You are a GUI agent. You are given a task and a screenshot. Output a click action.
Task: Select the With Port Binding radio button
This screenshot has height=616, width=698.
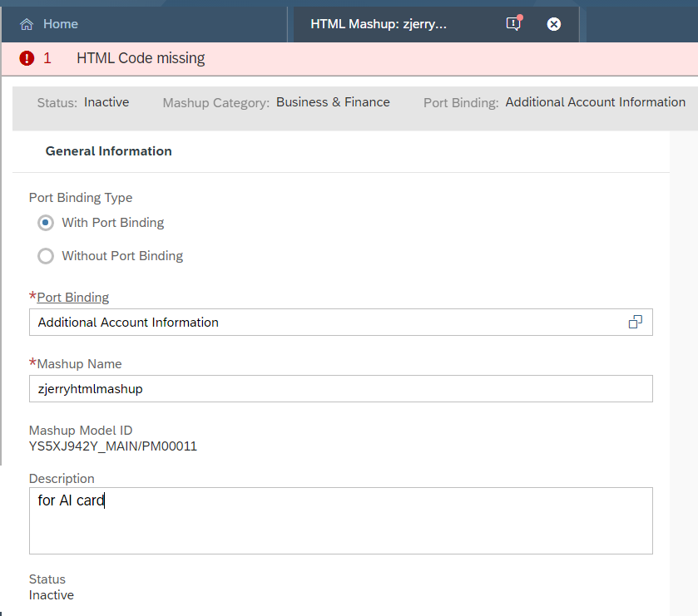(46, 223)
